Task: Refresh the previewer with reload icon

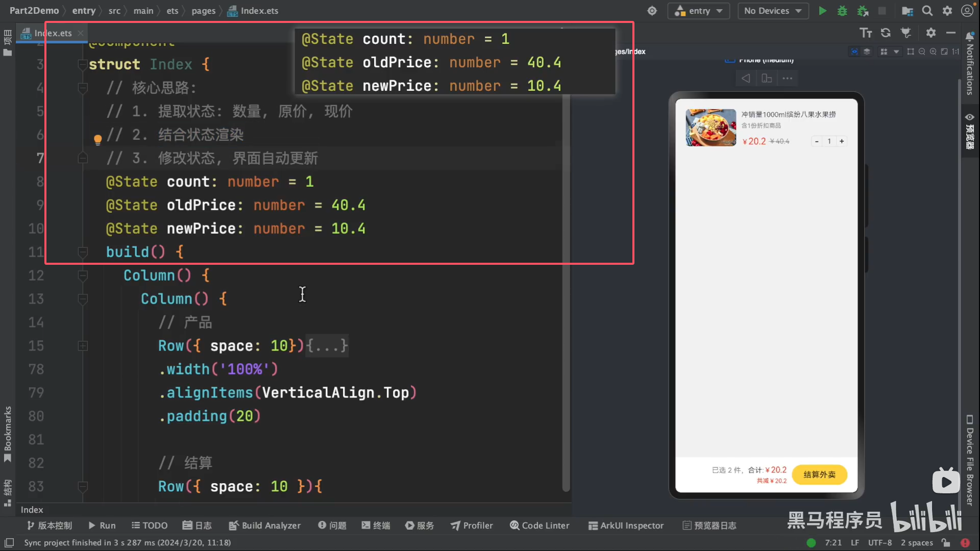Action: [x=886, y=33]
